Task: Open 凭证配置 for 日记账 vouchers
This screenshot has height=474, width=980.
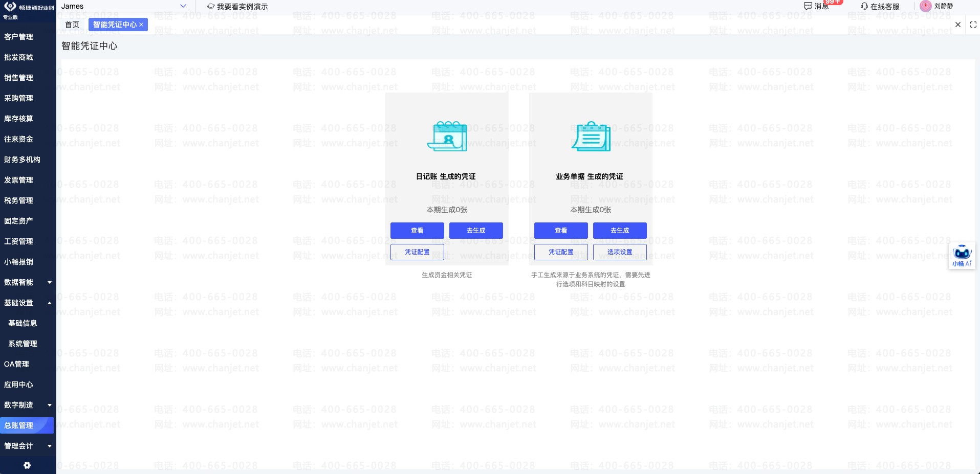Action: pyautogui.click(x=417, y=252)
